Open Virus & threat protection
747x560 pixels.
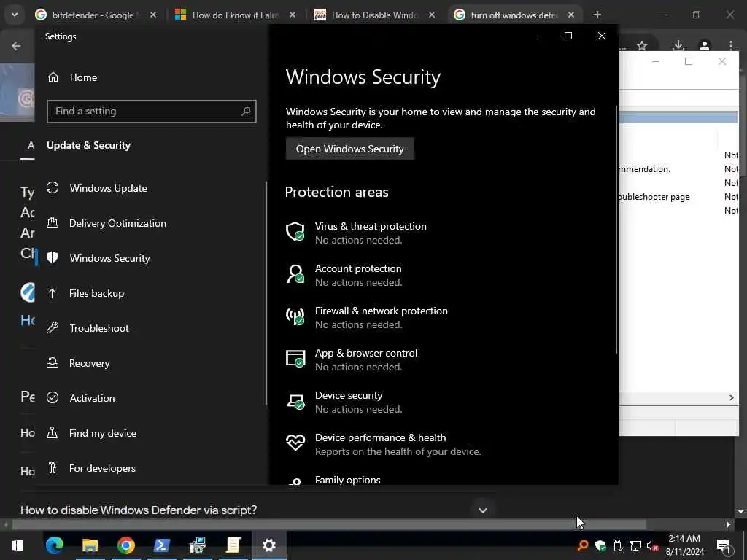[x=371, y=233]
